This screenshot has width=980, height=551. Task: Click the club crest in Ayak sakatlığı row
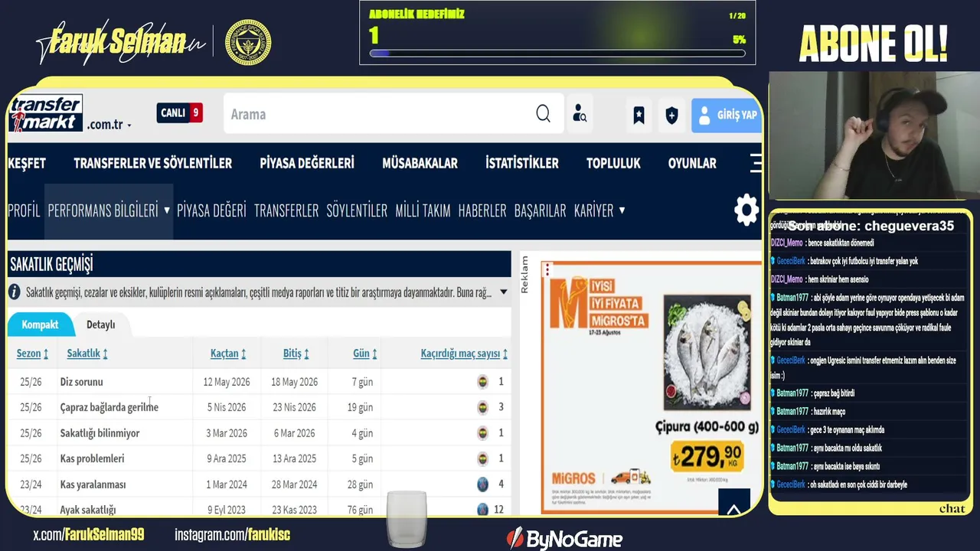click(482, 510)
